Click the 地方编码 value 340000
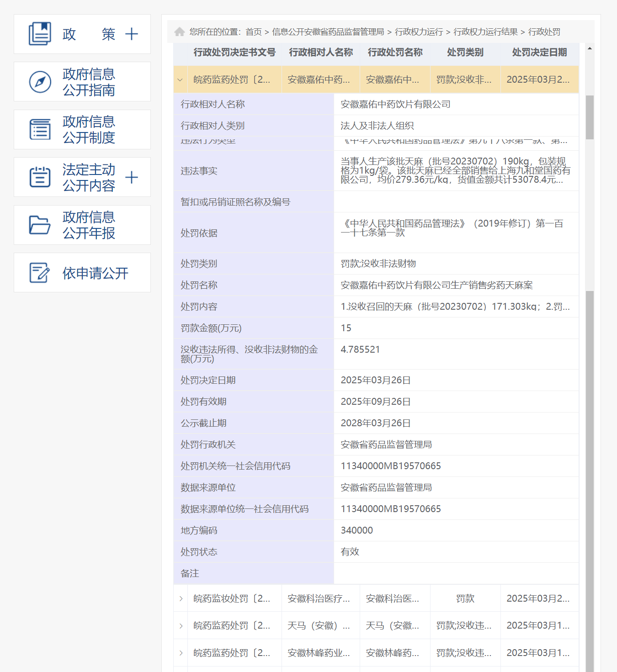This screenshot has width=617, height=672. (x=357, y=530)
